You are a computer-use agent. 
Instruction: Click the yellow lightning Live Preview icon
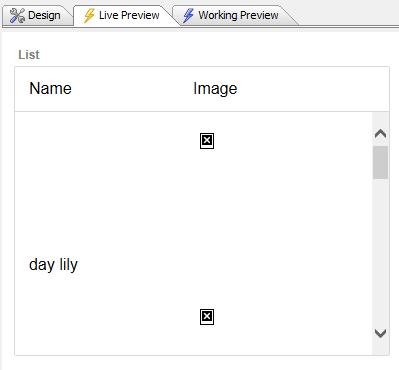(89, 15)
